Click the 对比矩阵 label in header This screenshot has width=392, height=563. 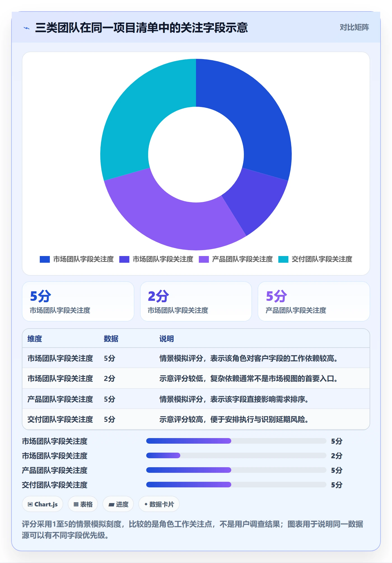point(354,27)
